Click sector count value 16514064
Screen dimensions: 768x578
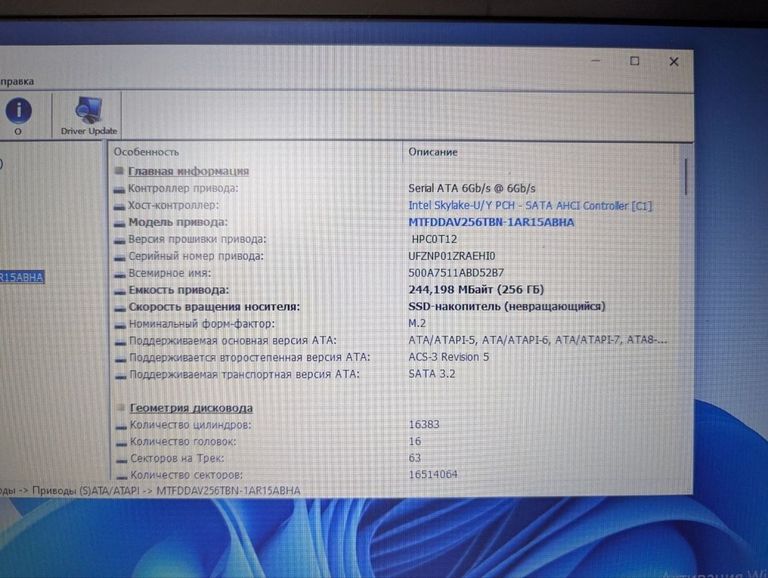click(433, 474)
